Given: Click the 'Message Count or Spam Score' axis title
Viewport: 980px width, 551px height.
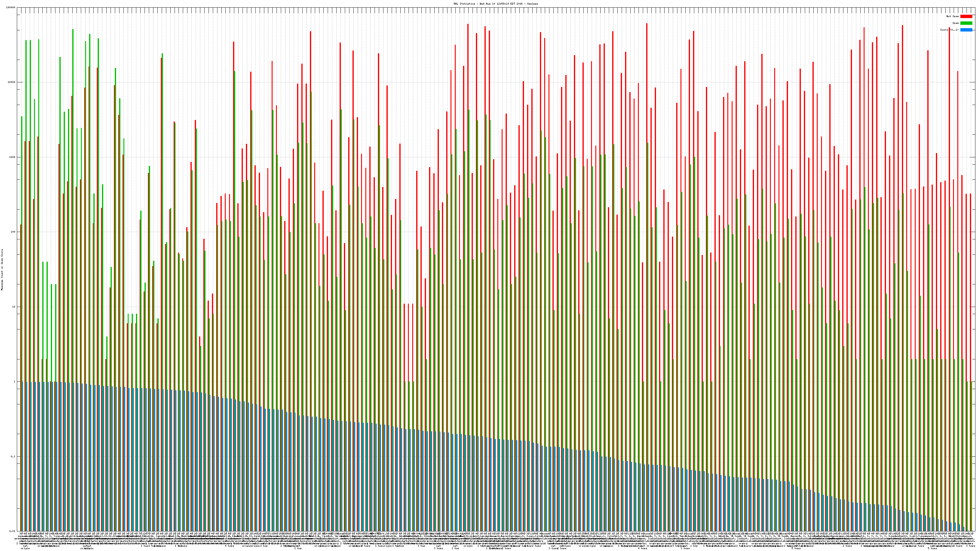Looking at the screenshot, I should [2, 270].
